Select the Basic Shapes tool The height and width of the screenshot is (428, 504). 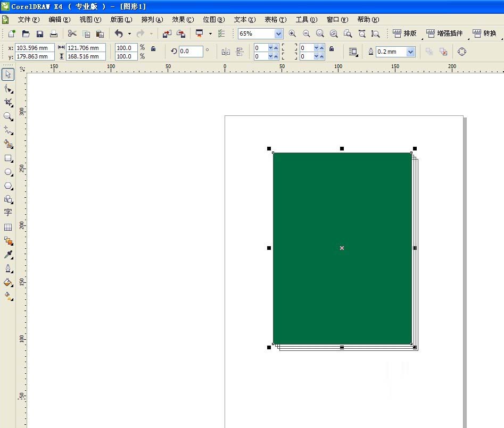(x=8, y=199)
